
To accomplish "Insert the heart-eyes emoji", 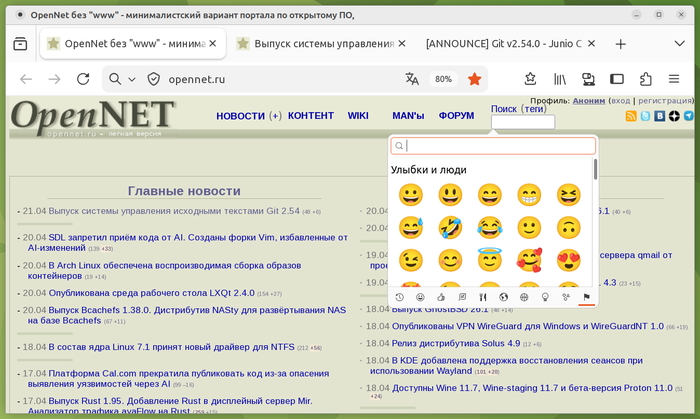I will tap(568, 261).
